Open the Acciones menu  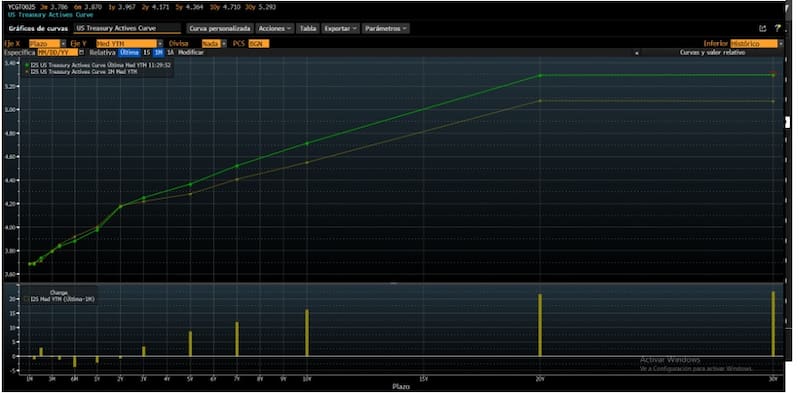tap(275, 29)
